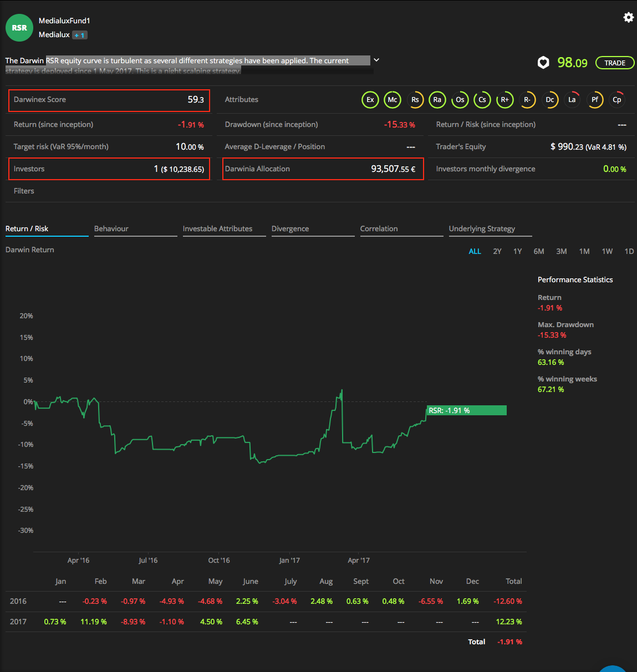Click the 2017 Mar -8.93 % cell
The image size is (637, 672).
point(133,622)
